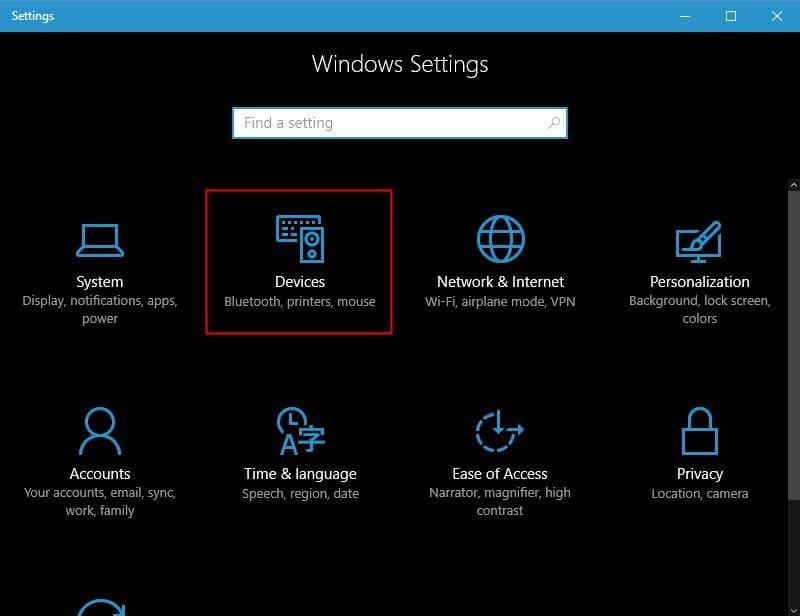Open the Time & language clock icon

tap(300, 431)
